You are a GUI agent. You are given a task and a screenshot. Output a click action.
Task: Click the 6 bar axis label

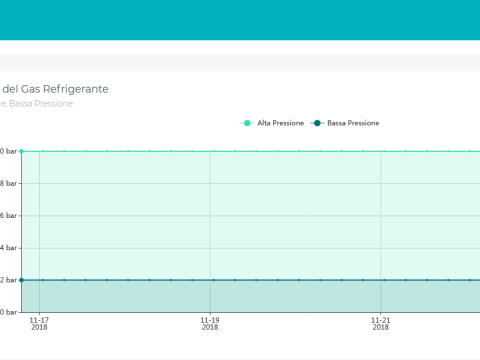(8, 216)
